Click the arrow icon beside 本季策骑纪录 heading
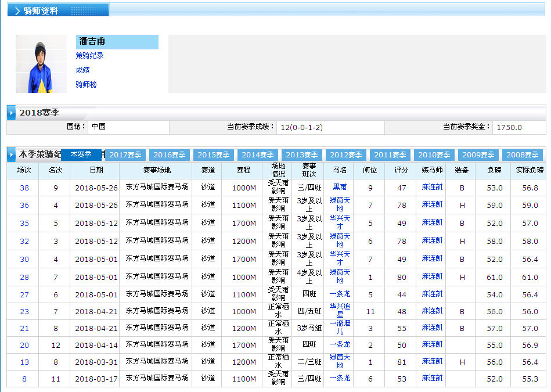 coord(12,155)
